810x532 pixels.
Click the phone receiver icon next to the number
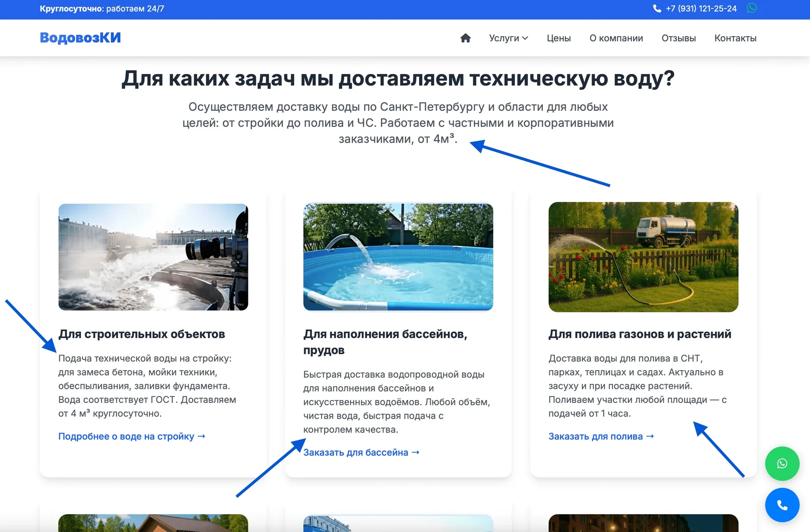(657, 8)
